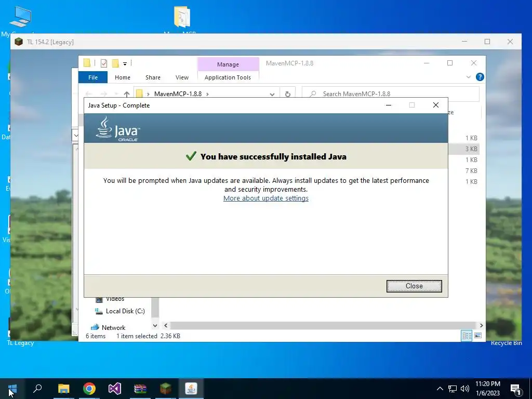Close the Java Setup dialog with X
This screenshot has height=399, width=532.
[436, 105]
